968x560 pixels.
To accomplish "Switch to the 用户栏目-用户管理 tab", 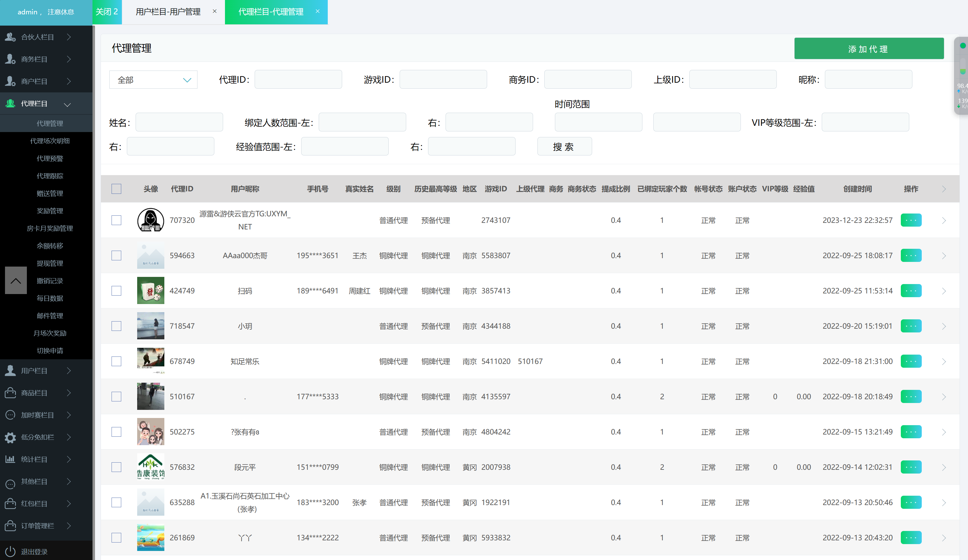I will coord(168,12).
